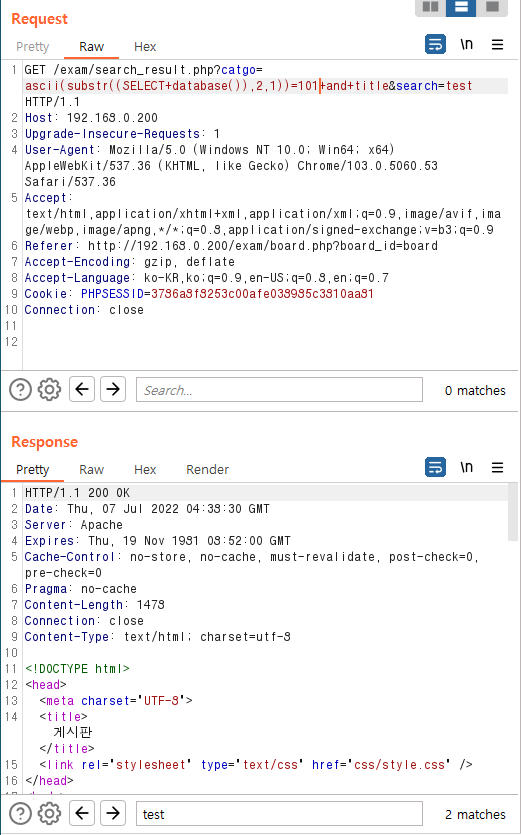
Task: Open the Hex tab in Response
Action: tap(145, 470)
